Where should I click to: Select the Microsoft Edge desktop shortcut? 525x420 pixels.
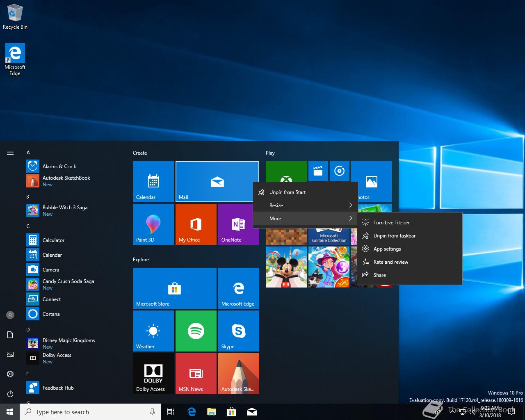click(15, 60)
